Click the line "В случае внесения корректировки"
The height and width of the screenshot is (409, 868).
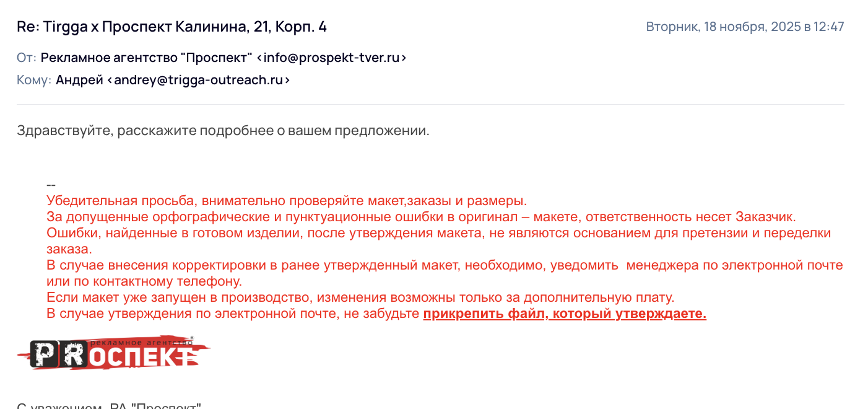445,265
